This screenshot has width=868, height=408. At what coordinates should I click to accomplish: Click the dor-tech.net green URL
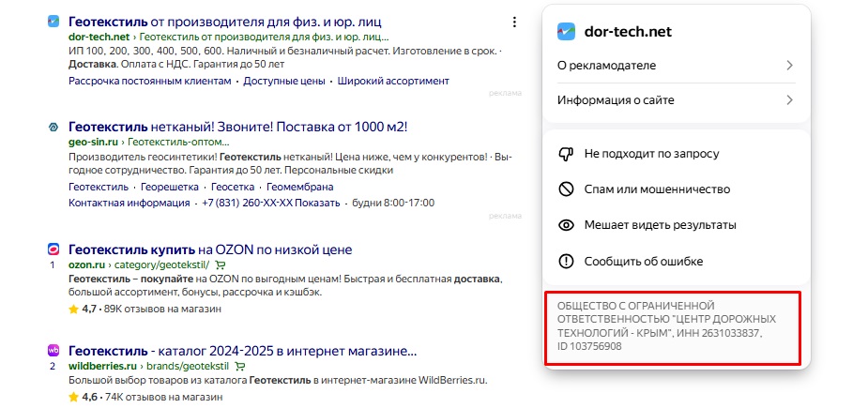point(99,38)
